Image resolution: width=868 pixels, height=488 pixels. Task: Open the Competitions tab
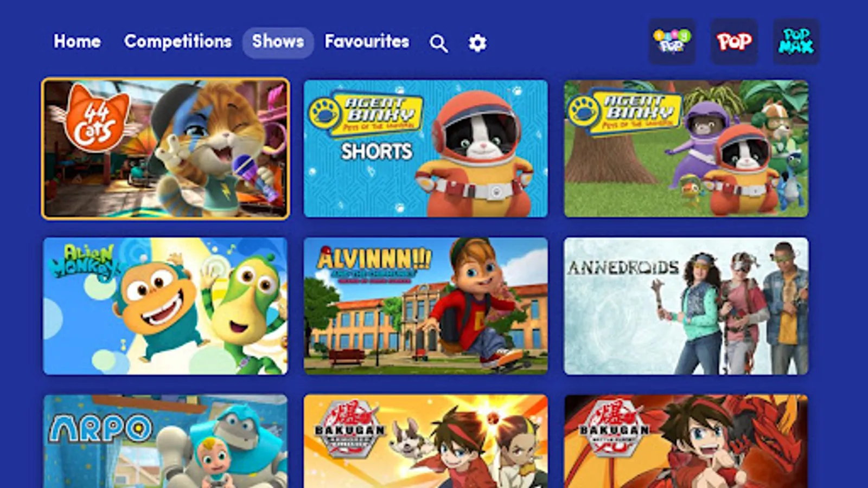point(178,41)
